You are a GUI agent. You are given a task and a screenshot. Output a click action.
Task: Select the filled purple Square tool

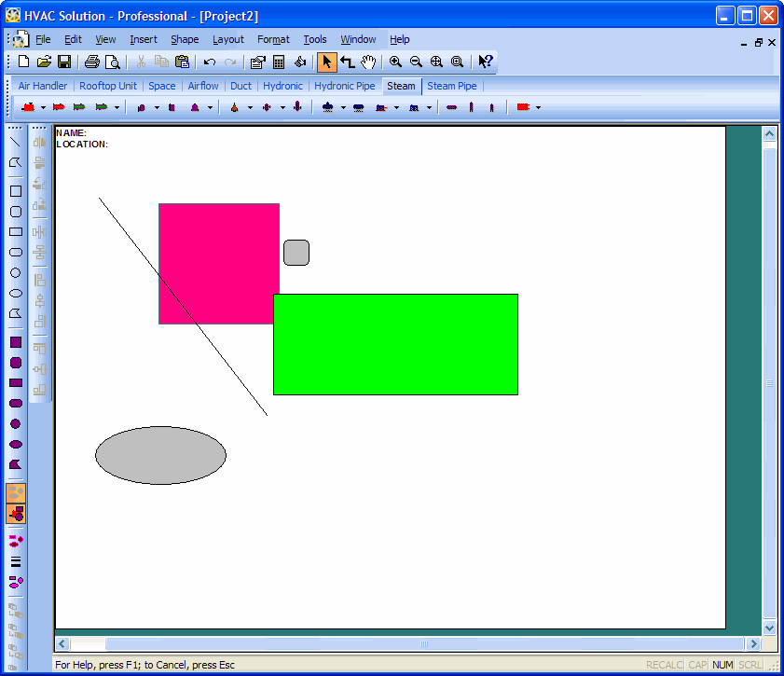pyautogui.click(x=16, y=342)
